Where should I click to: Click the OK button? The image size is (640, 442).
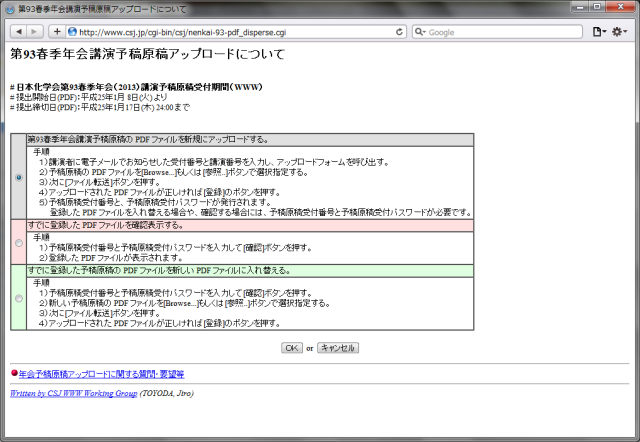[292, 348]
